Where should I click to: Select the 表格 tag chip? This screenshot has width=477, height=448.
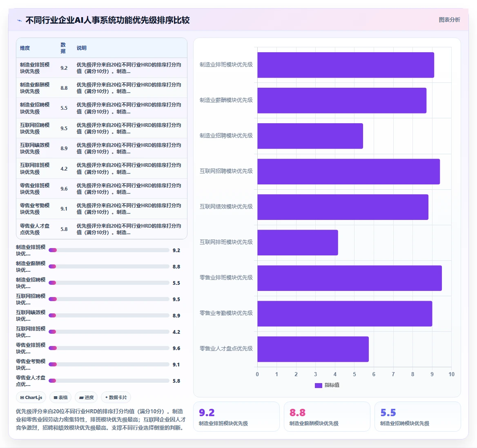60,397
